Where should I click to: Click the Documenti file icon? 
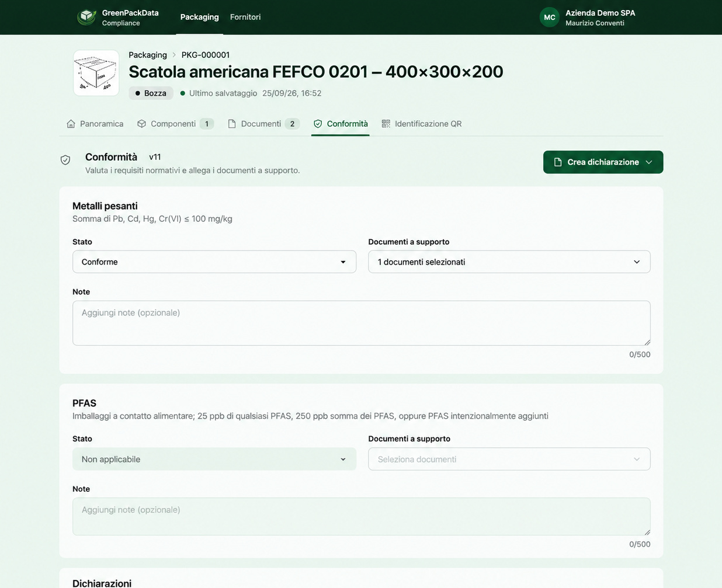click(x=232, y=124)
